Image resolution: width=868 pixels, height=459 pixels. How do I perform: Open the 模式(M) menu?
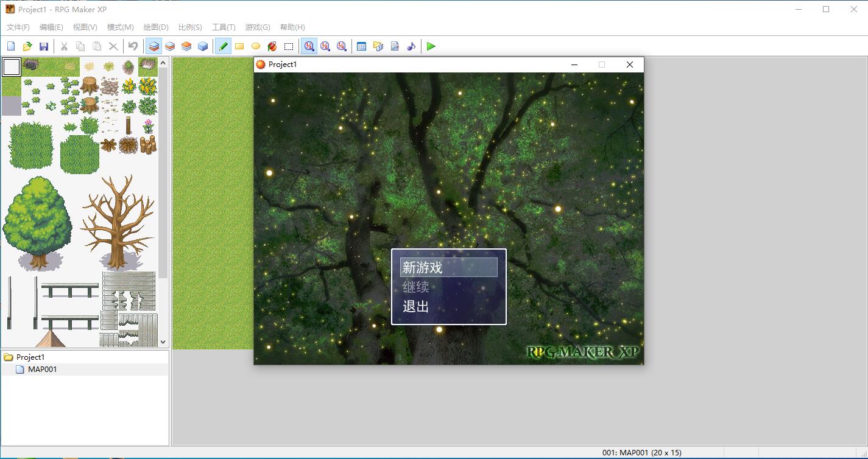pos(120,27)
